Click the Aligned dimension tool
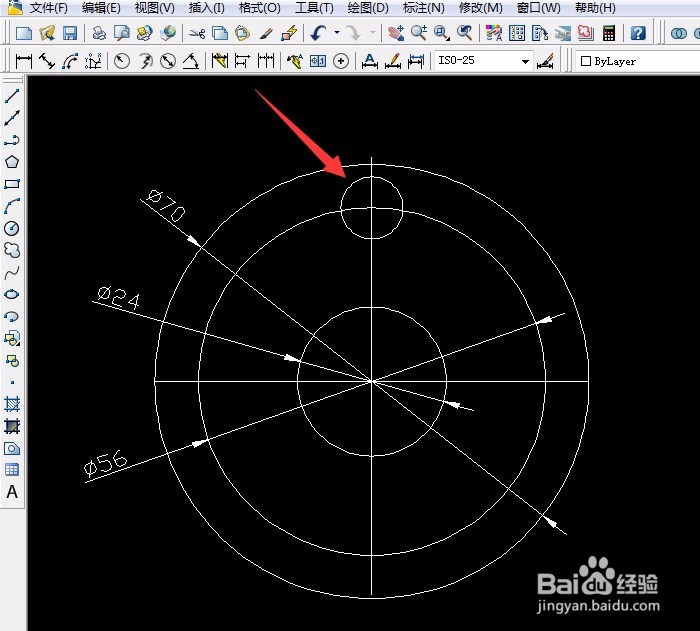 [47, 61]
